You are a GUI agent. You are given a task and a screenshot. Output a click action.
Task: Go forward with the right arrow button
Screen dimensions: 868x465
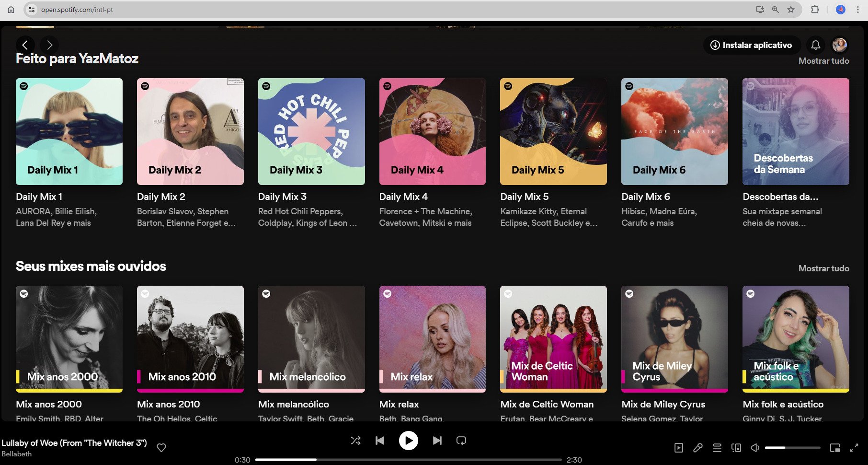(49, 45)
